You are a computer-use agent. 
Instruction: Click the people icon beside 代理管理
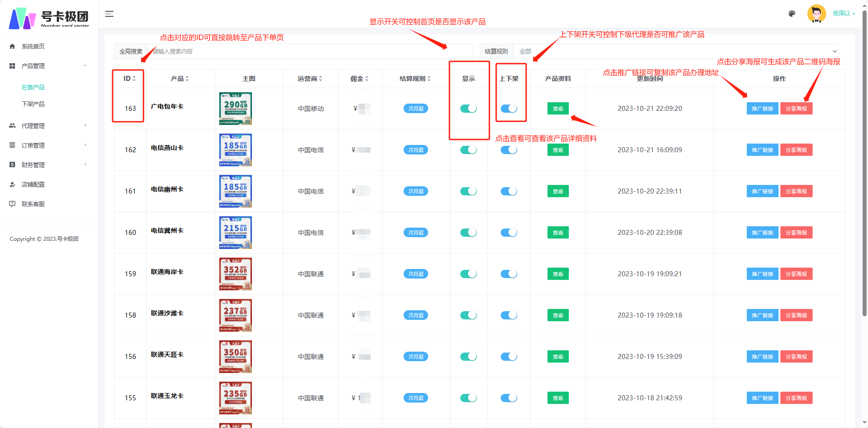click(12, 126)
